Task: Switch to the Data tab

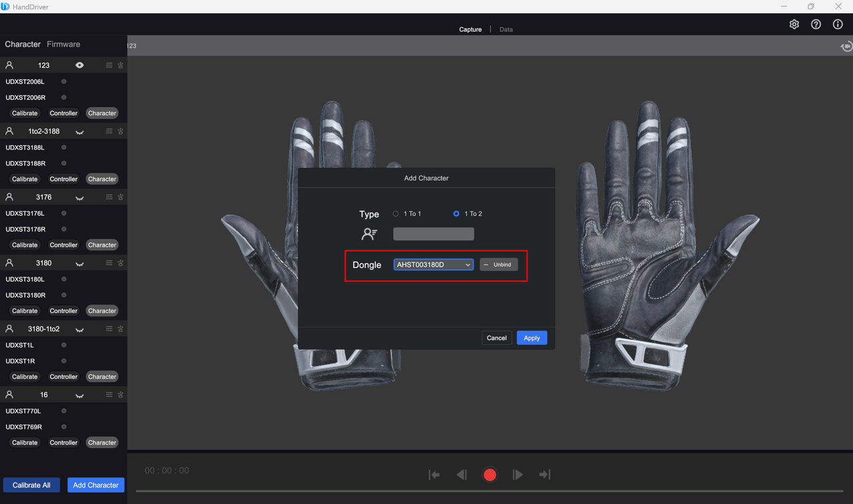Action: (506, 29)
